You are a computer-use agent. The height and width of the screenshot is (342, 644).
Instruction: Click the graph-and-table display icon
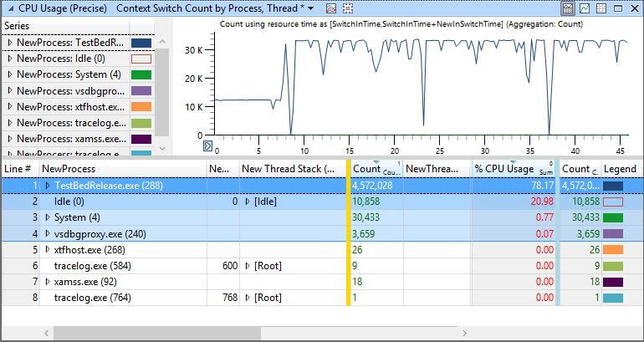[569, 8]
